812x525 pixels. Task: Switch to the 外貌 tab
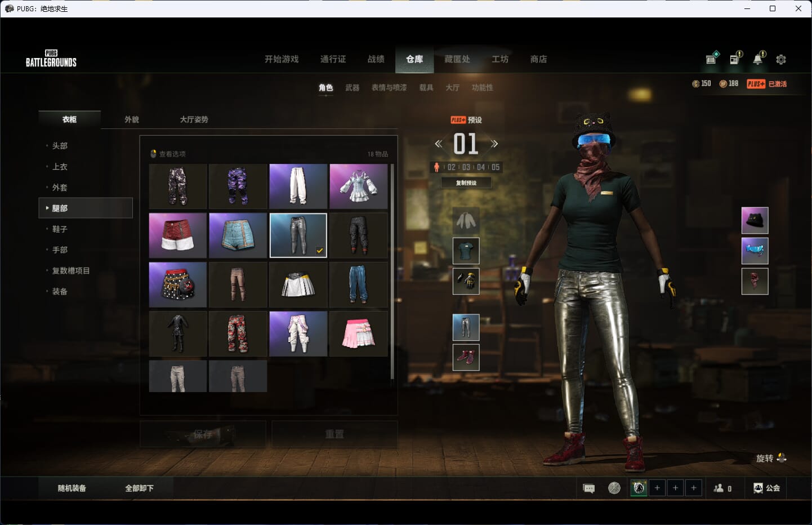tap(132, 119)
